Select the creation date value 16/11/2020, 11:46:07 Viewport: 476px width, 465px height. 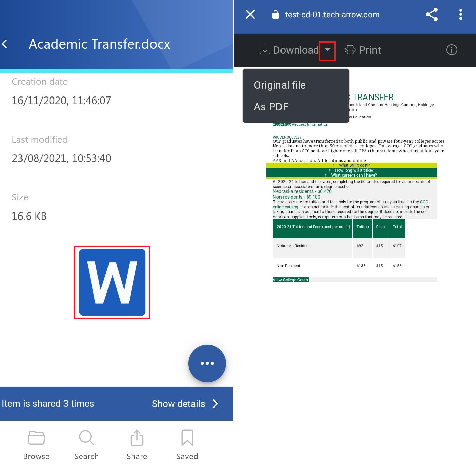click(61, 101)
